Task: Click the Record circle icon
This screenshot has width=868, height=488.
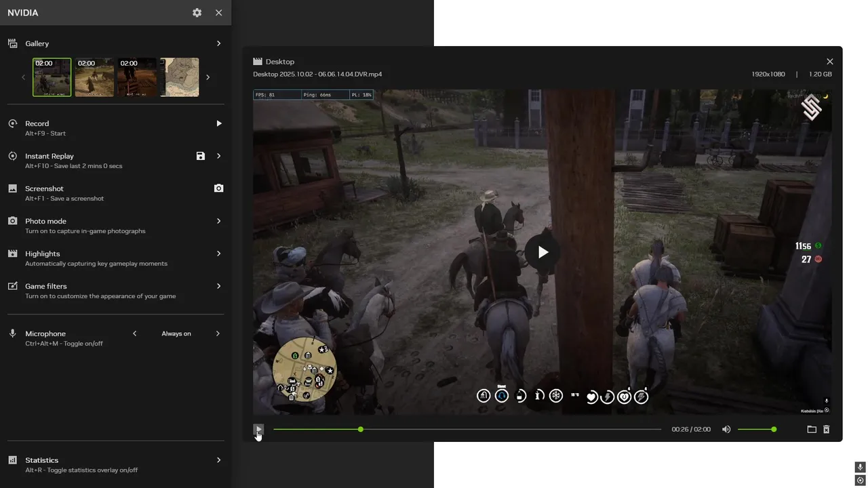Action: [x=12, y=123]
